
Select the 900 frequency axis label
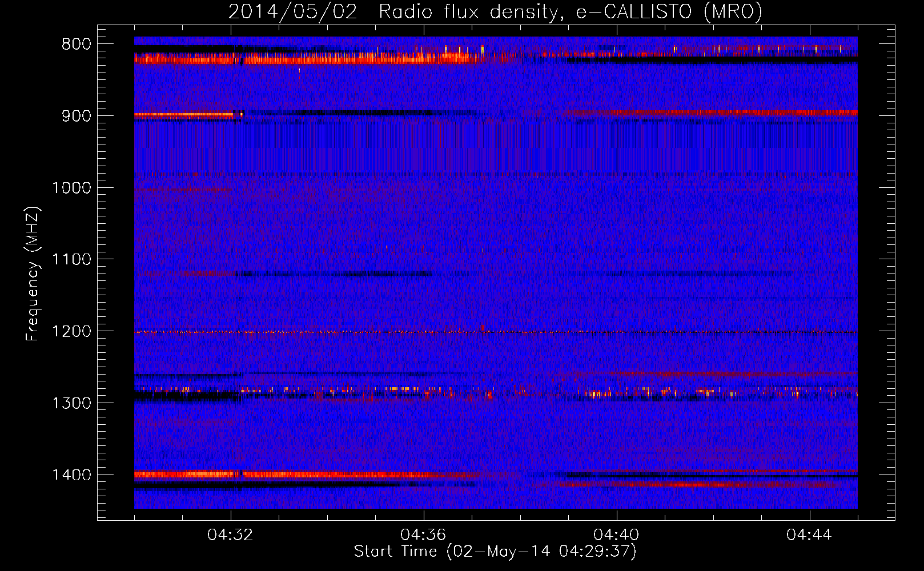coord(77,116)
